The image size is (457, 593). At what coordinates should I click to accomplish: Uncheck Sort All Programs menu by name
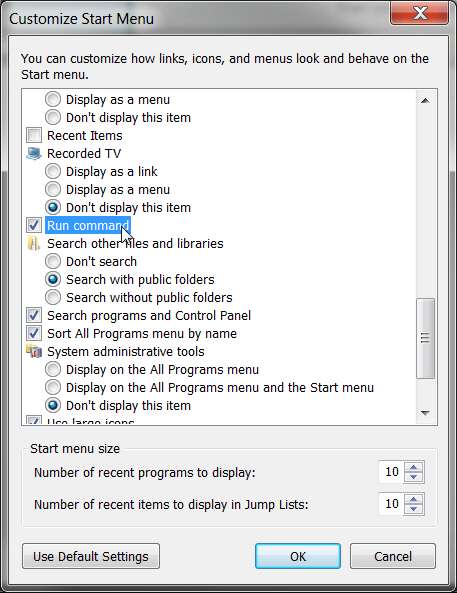(34, 334)
